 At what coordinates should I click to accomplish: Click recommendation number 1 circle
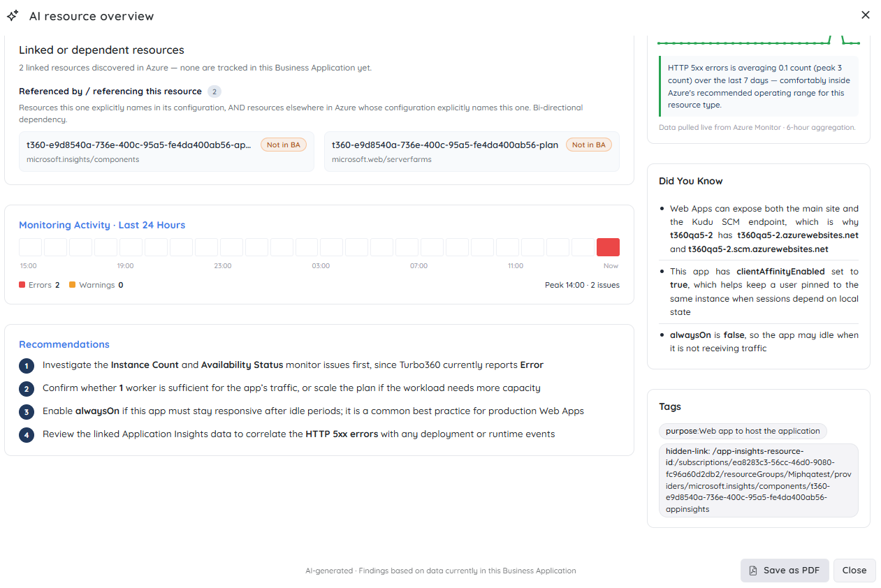pos(27,366)
